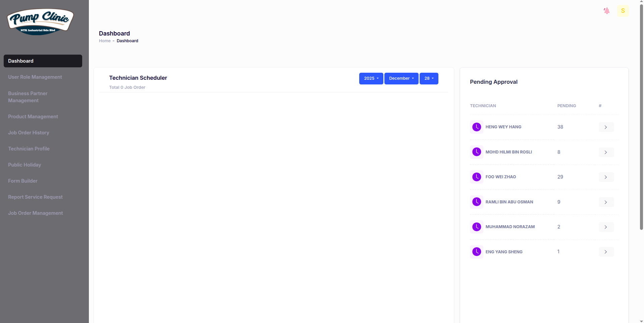
Task: Click technician name FOO WEI ZHAO
Action: point(500,177)
